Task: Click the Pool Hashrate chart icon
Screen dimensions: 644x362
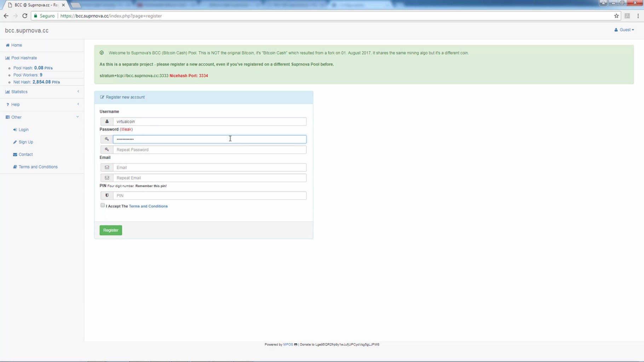Action: point(7,58)
